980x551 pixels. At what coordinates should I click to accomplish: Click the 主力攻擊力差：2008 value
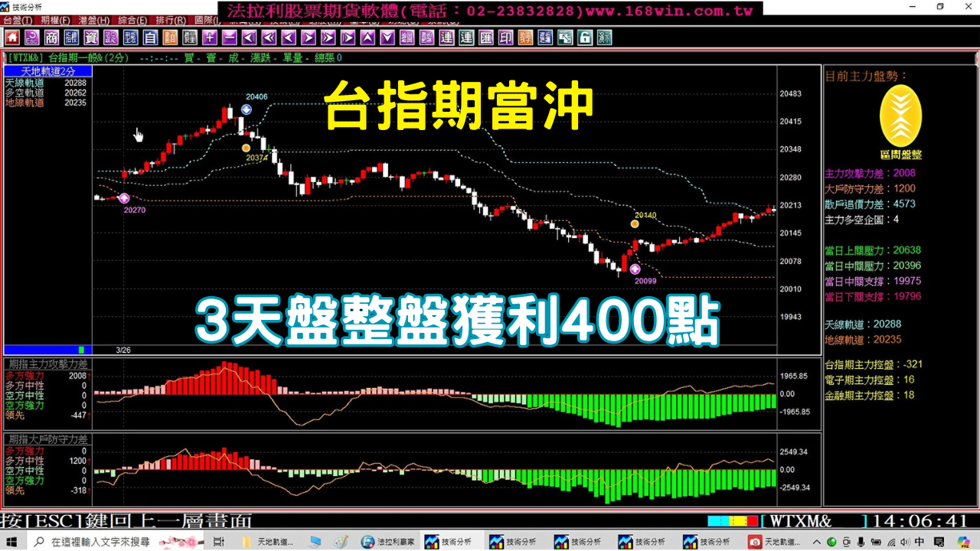870,173
